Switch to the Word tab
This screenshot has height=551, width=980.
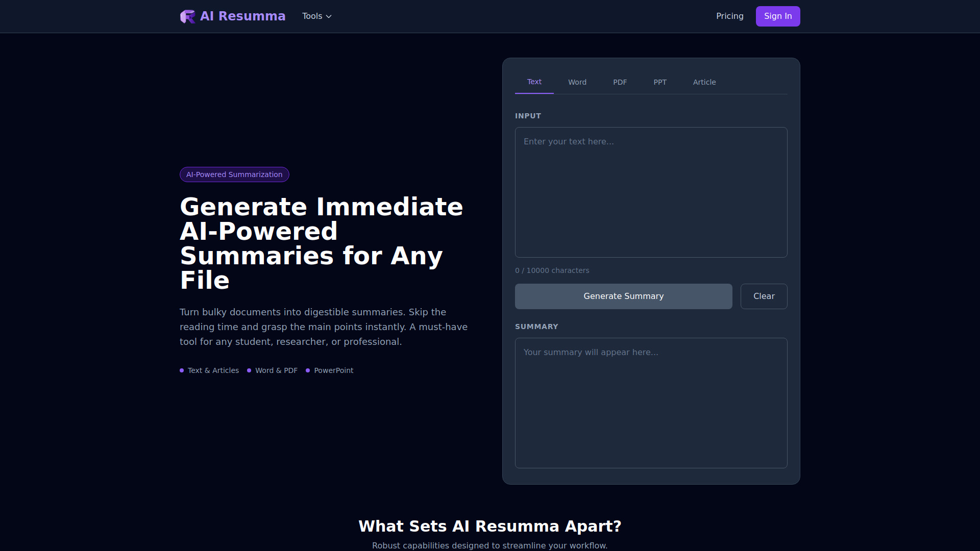577,82
